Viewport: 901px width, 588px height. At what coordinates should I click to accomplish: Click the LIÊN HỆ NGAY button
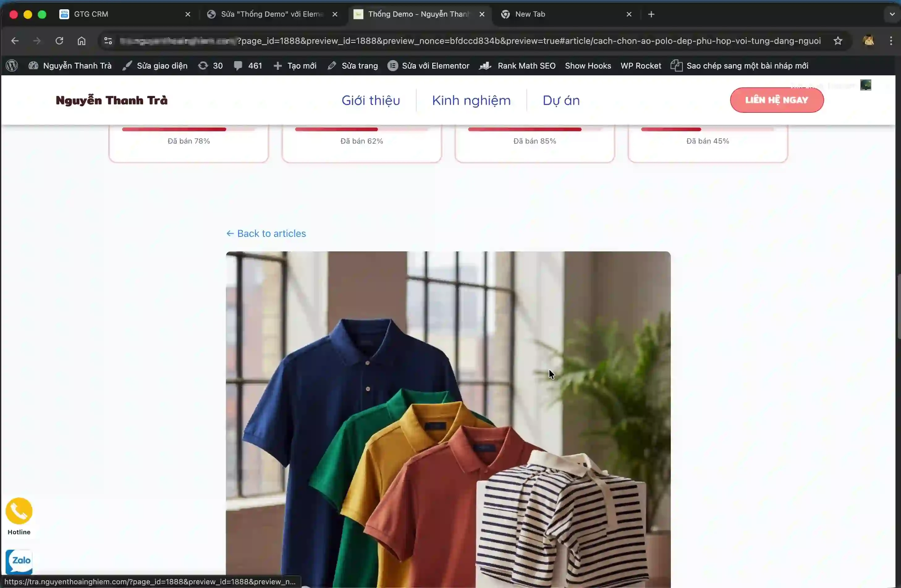coord(776,100)
